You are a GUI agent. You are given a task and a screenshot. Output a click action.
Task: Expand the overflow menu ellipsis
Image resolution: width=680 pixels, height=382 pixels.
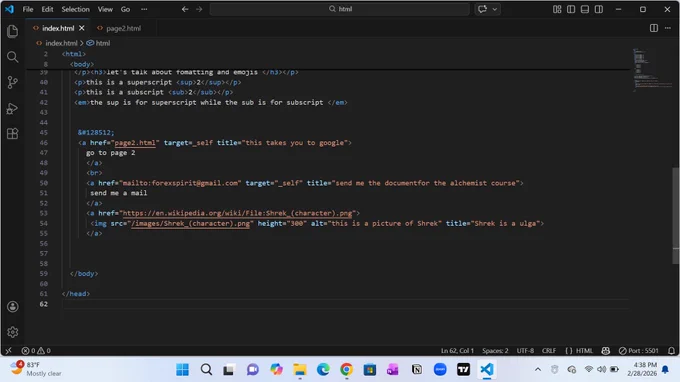point(144,9)
